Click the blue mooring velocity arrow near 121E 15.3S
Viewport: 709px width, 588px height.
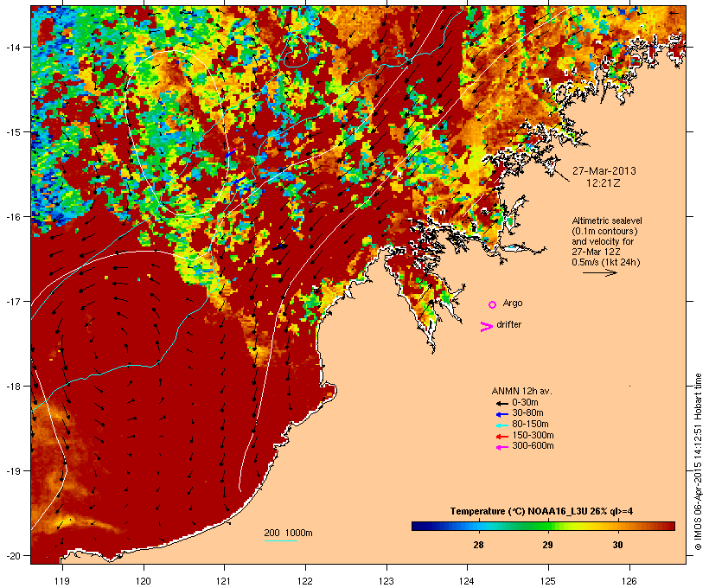(230, 154)
